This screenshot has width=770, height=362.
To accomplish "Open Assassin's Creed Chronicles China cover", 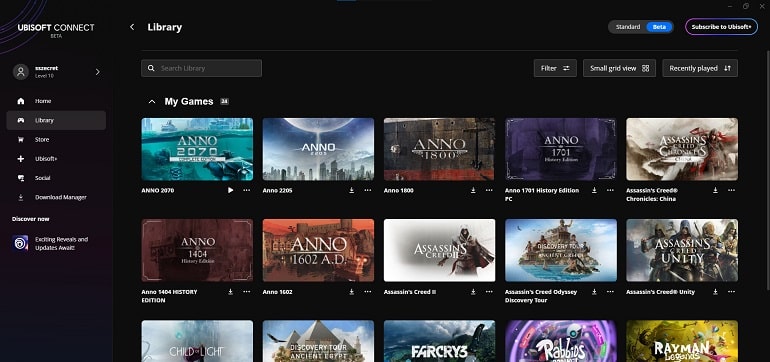I will (682, 149).
